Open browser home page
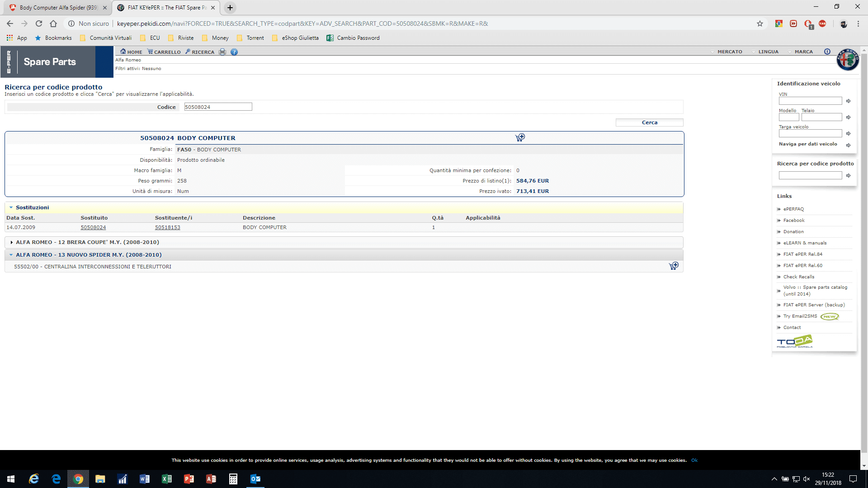Screen dimensions: 868x488 [x=53, y=23]
